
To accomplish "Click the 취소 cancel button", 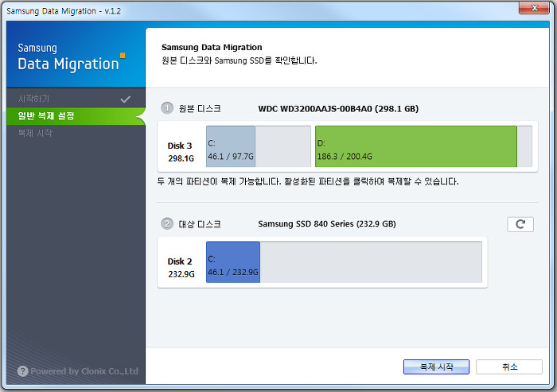I will coord(509,367).
